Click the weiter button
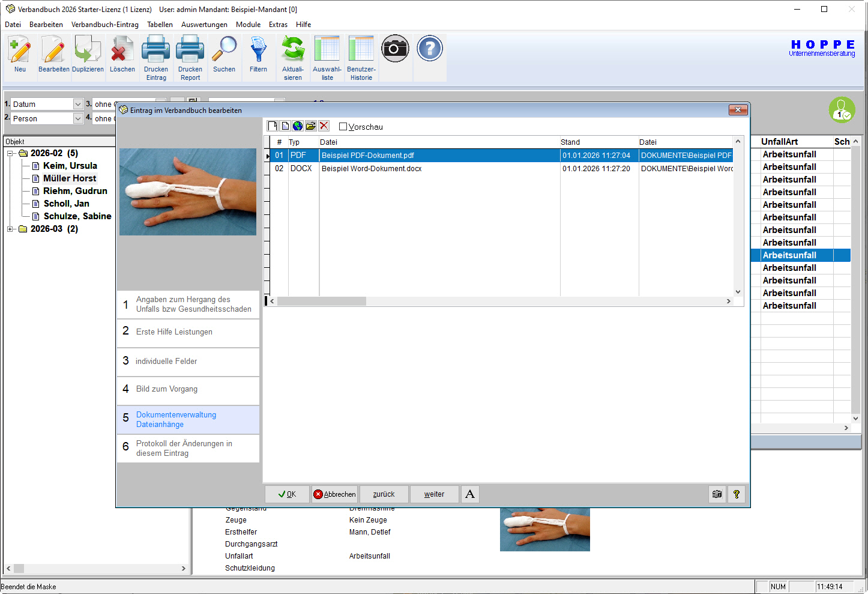Viewport: 868px width, 594px height. [x=434, y=494]
